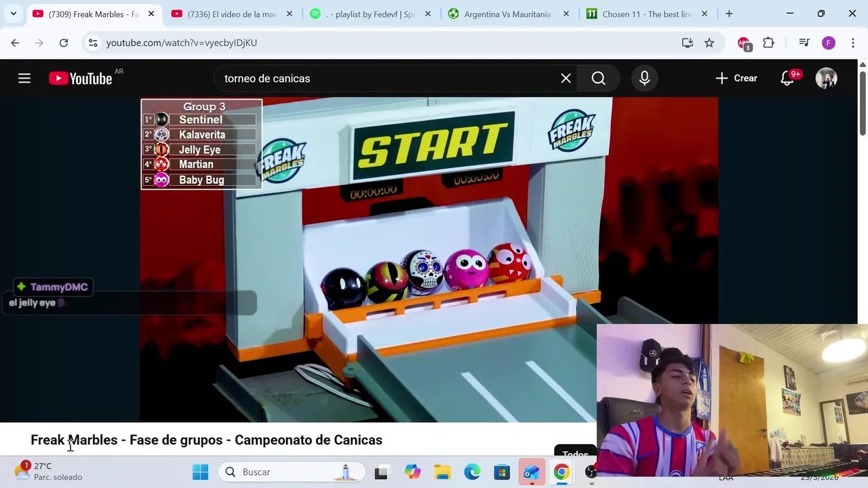
Task: Open the Windows Start menu
Action: tap(200, 472)
